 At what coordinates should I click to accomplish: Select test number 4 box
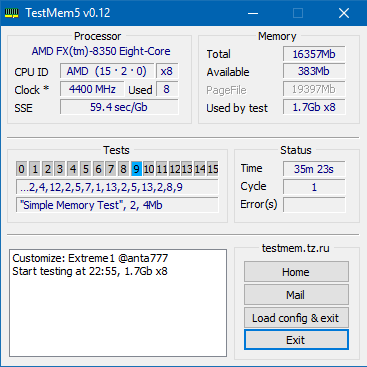tap(73, 169)
